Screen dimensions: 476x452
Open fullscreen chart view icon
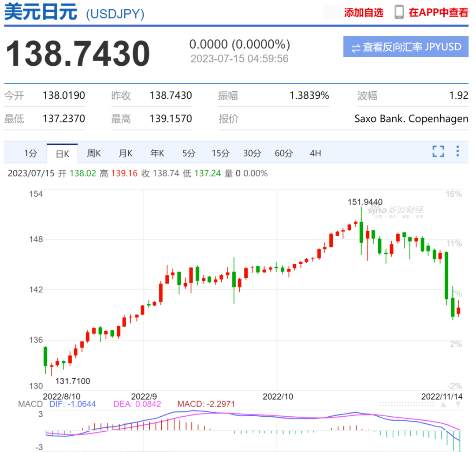coord(438,151)
